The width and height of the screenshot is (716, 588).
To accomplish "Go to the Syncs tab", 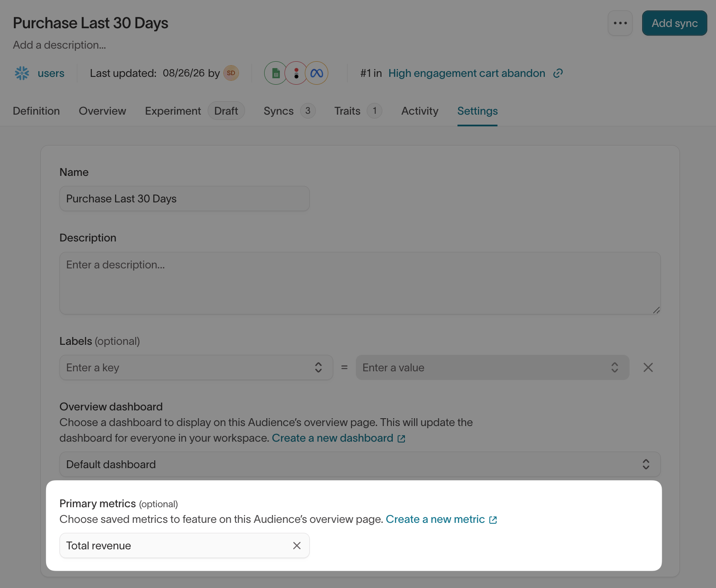I will 289,111.
